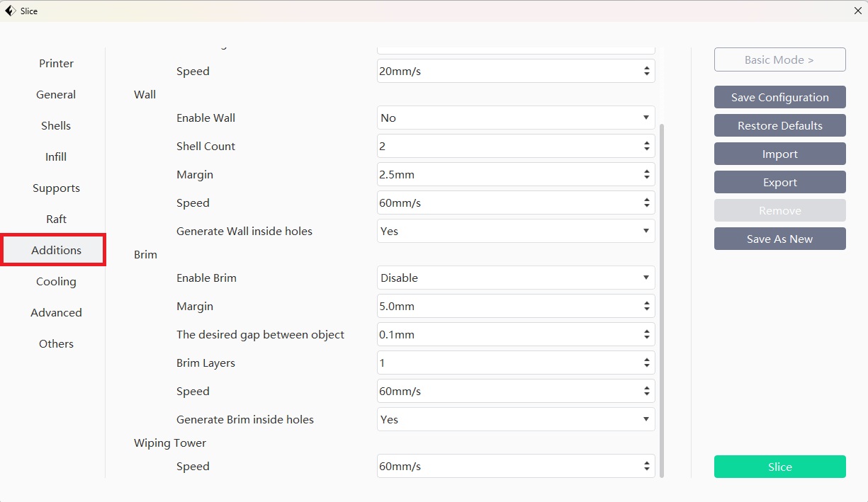The height and width of the screenshot is (502, 868).
Task: Switch to the Printer tab
Action: tap(56, 63)
